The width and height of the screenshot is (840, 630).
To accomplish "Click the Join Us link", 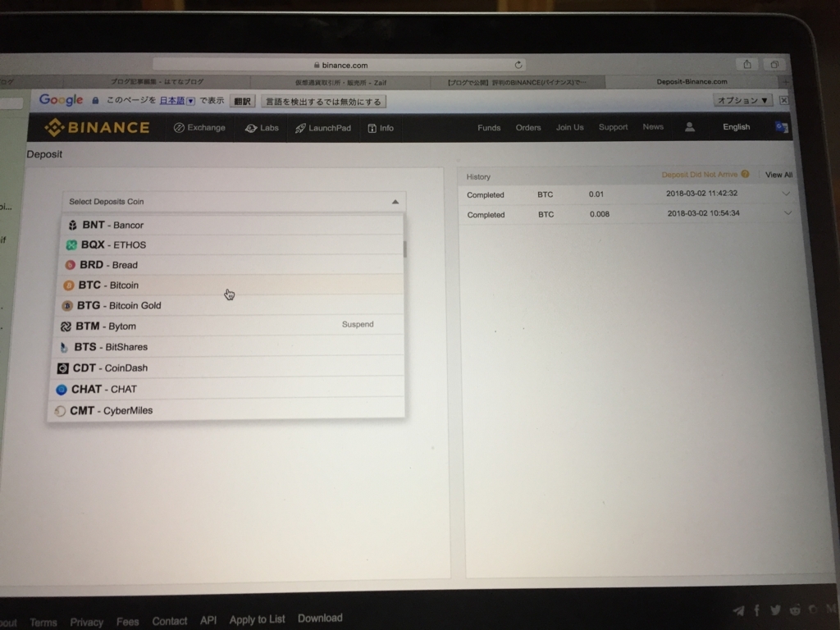I will (569, 127).
